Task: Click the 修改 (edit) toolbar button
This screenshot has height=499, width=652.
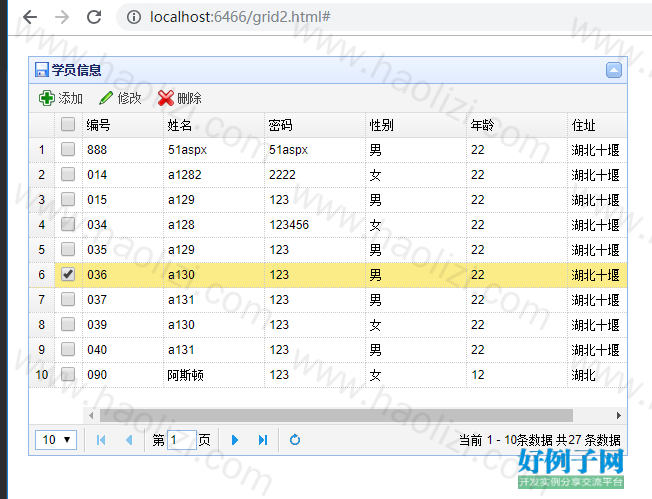Action: (x=120, y=98)
